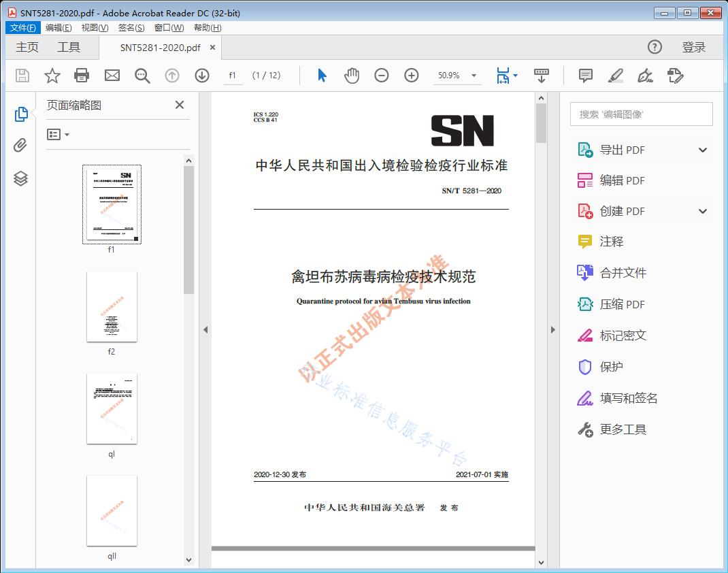Select the Highlight pen icon
This screenshot has height=573, width=728.
[x=614, y=76]
